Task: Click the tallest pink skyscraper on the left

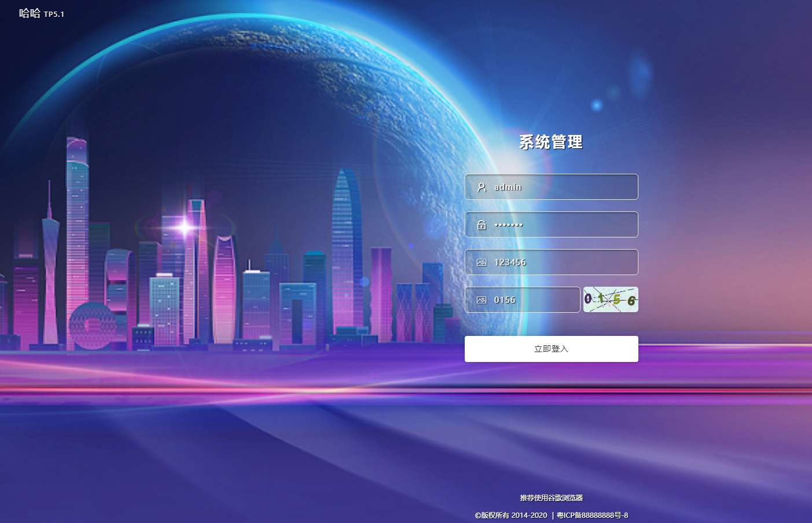Action: pyautogui.click(x=76, y=232)
